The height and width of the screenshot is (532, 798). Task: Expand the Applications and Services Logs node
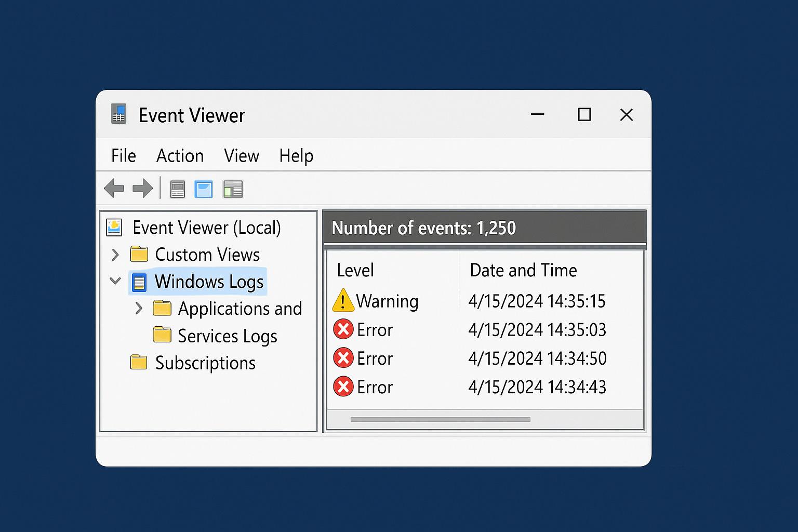point(139,308)
